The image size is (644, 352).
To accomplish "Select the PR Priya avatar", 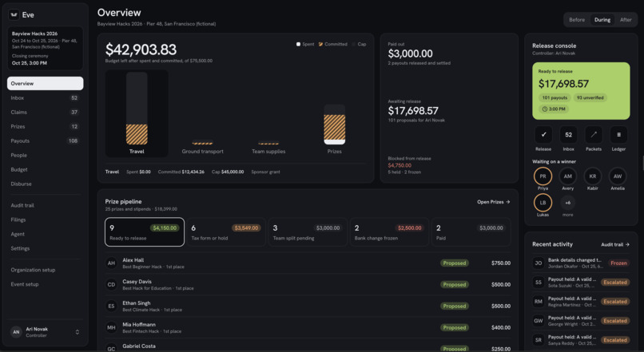I will pyautogui.click(x=543, y=176).
